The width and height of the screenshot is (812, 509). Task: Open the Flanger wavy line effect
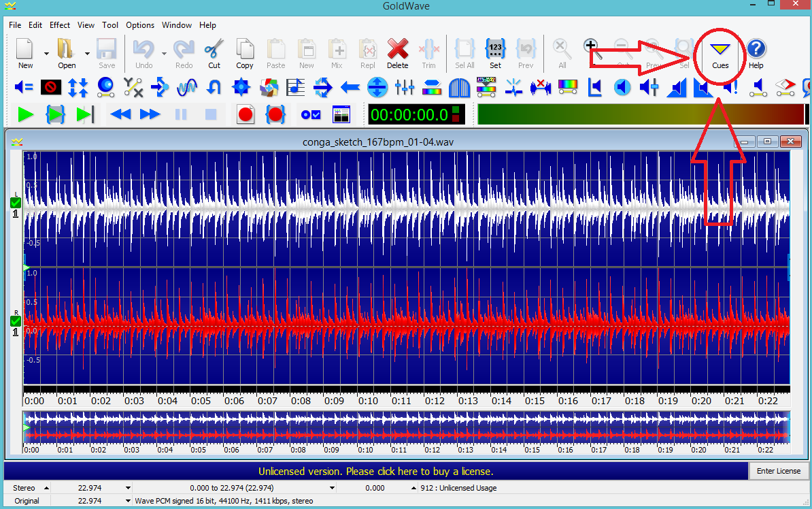[x=186, y=87]
